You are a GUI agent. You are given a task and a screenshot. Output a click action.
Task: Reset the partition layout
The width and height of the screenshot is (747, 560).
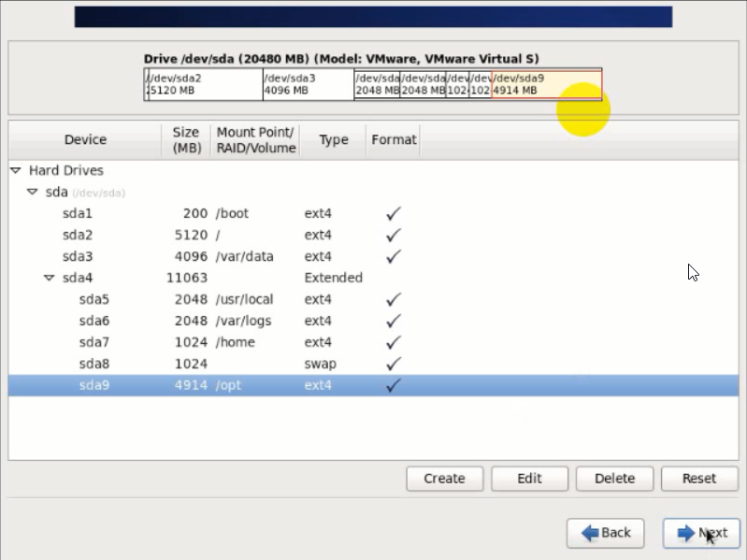pos(699,478)
